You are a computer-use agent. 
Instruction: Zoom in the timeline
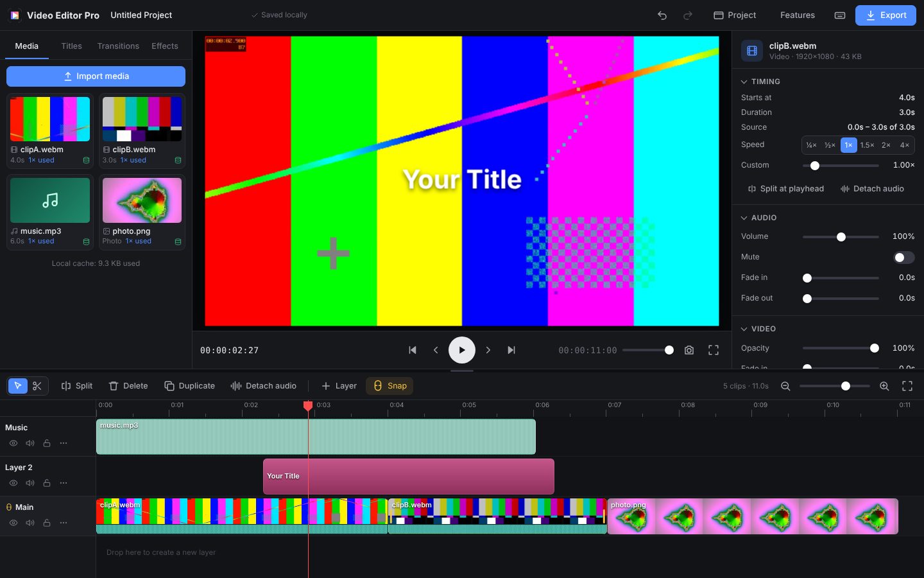(884, 386)
